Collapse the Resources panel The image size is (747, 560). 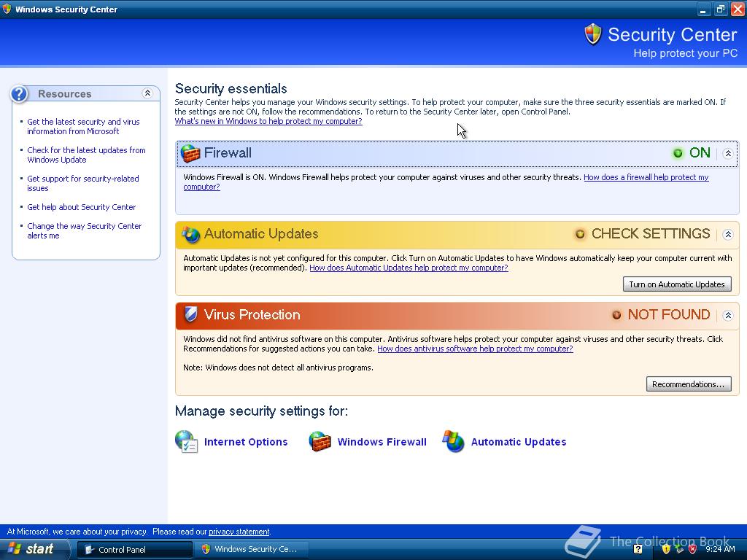[147, 93]
